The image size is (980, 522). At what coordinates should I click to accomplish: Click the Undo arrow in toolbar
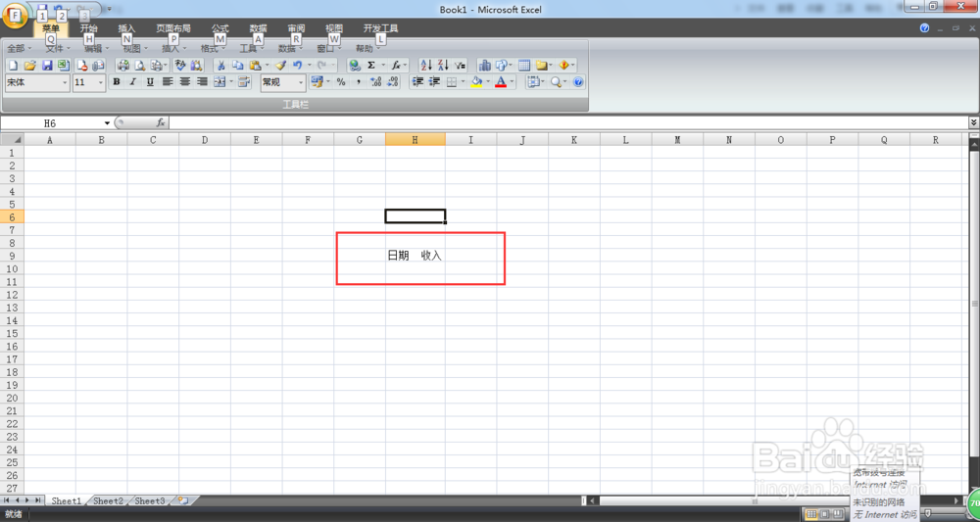(298, 66)
